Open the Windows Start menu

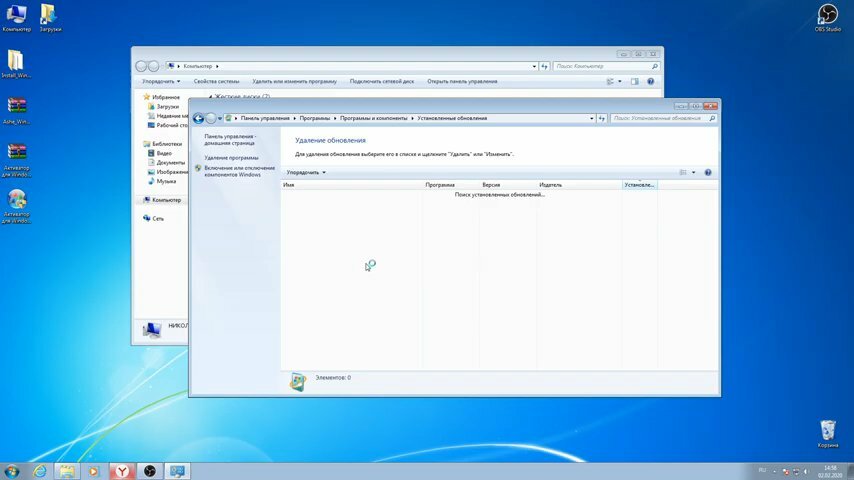coord(11,471)
